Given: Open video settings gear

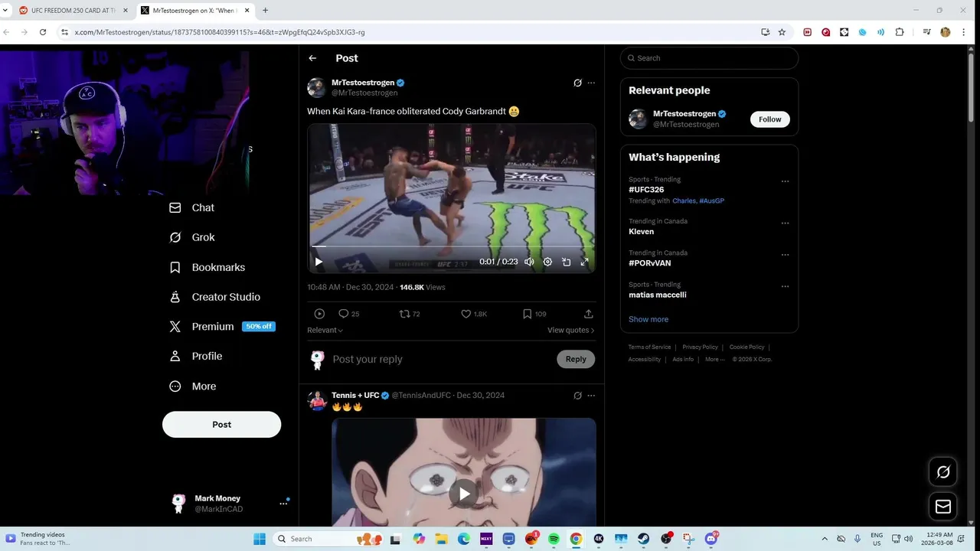Looking at the screenshot, I should 547,262.
